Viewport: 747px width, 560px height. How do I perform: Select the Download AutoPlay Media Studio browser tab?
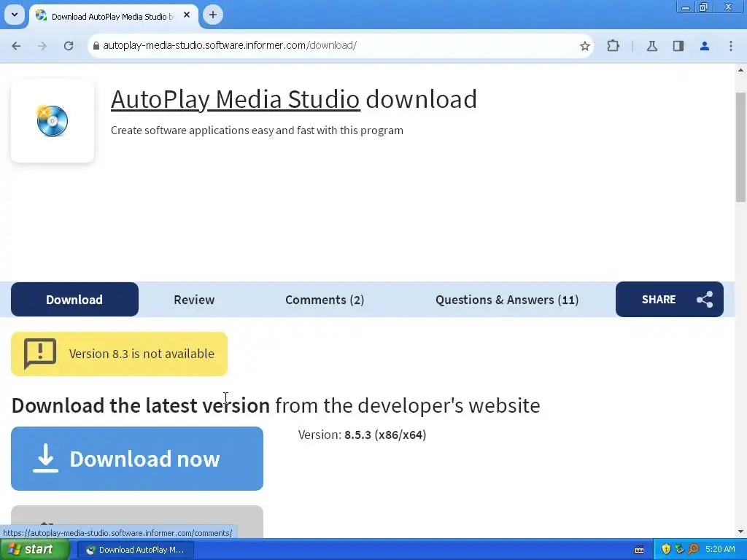point(112,16)
